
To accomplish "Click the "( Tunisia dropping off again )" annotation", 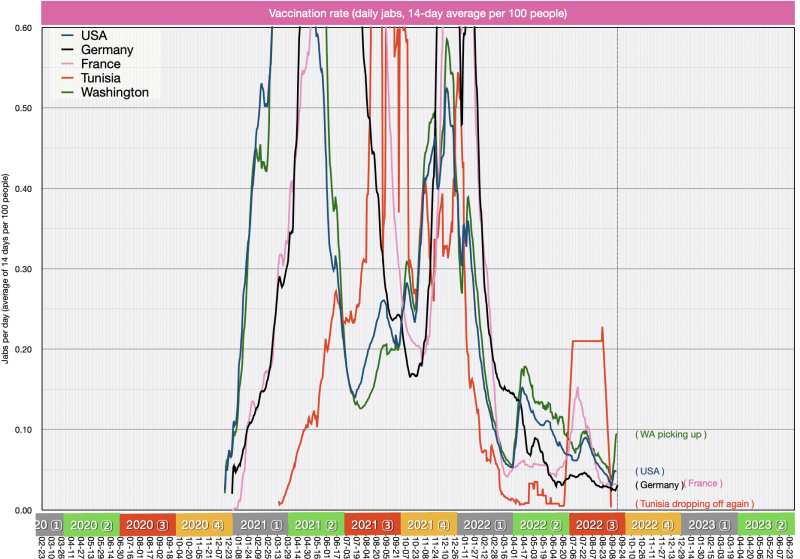I will [x=694, y=503].
